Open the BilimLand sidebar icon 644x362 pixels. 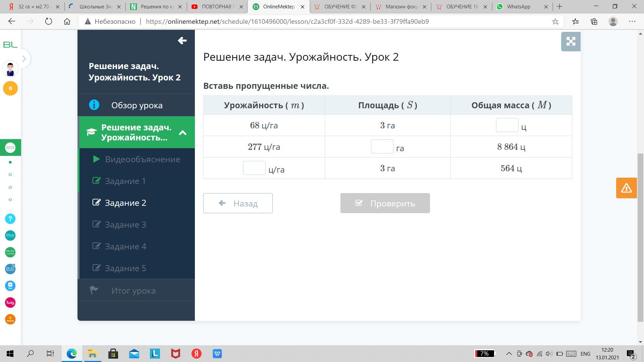click(10, 252)
